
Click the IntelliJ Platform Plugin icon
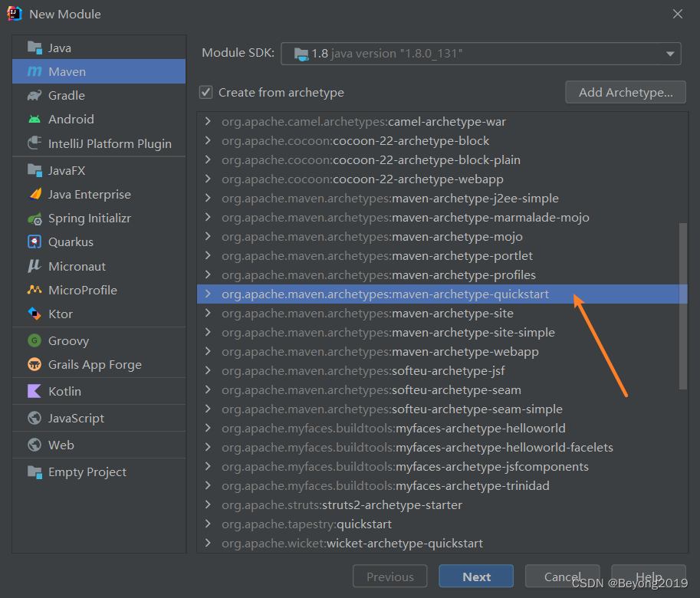(x=35, y=143)
